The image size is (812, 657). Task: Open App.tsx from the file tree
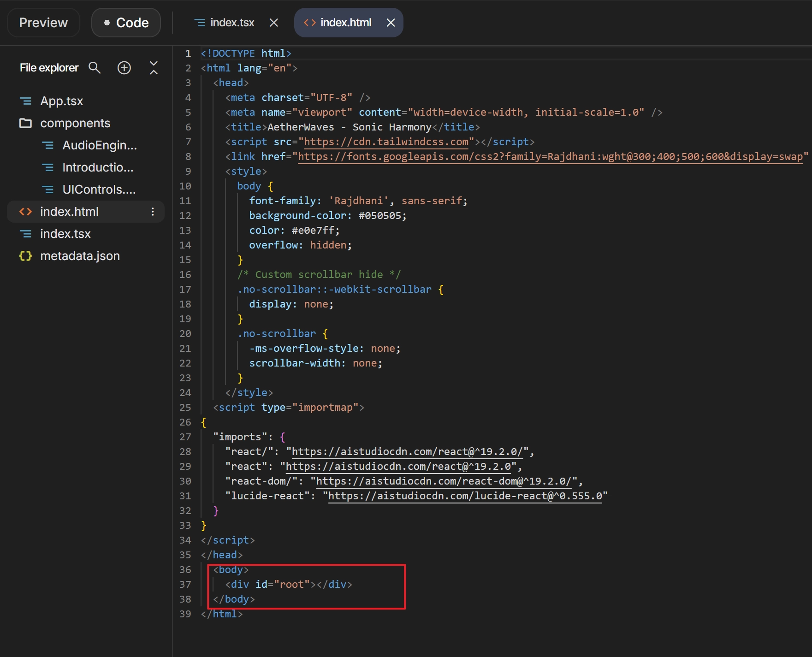(61, 101)
